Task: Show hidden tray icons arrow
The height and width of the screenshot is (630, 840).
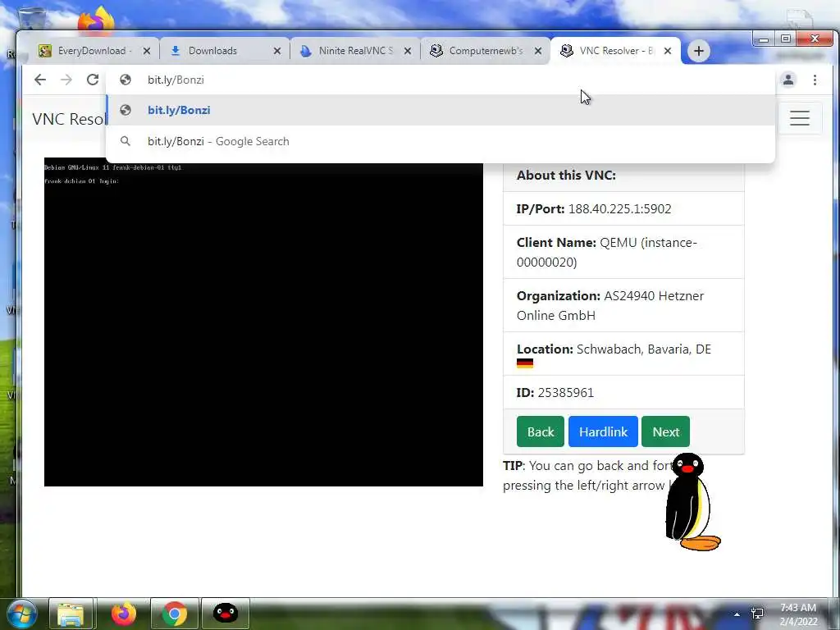Action: [737, 614]
